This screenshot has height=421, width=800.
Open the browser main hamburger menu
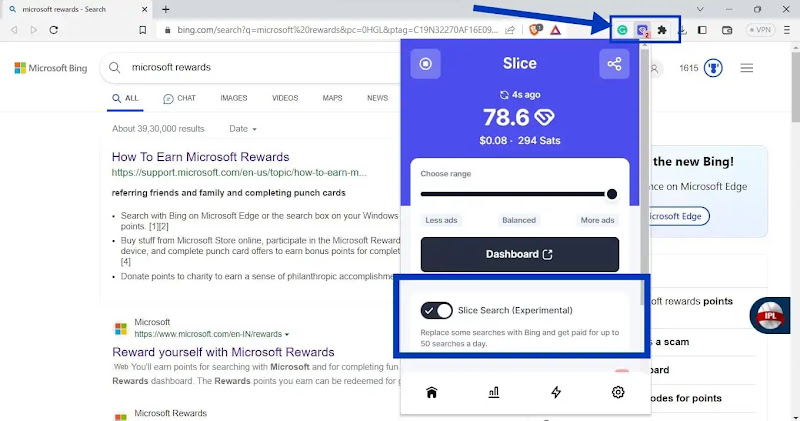pos(787,30)
